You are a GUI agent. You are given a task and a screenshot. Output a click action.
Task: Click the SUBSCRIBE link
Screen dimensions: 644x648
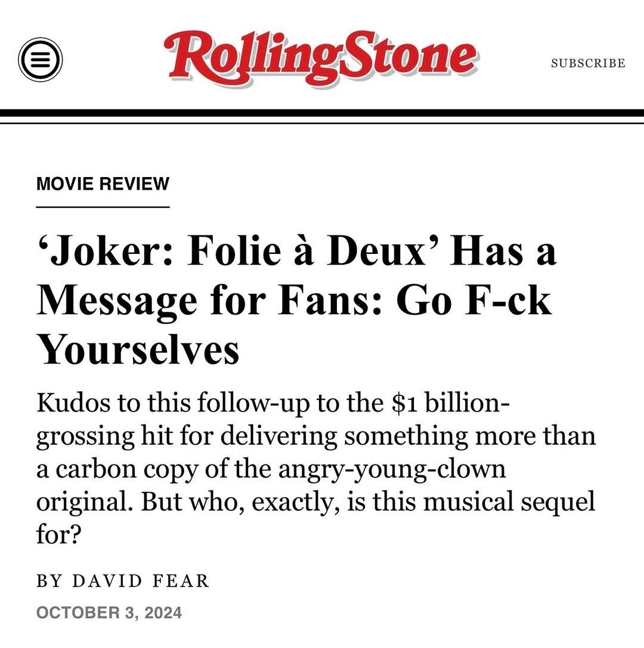tap(588, 63)
